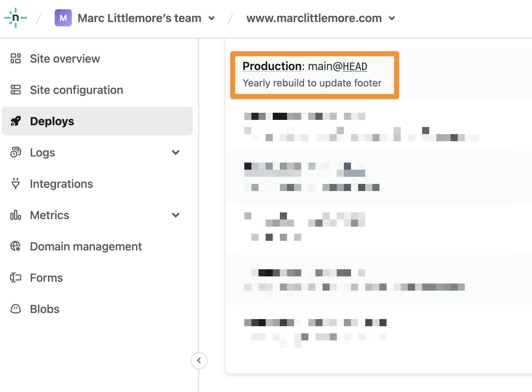Screen dimensions: 532x392
Task: Navigate to Site overview
Action: coord(65,58)
